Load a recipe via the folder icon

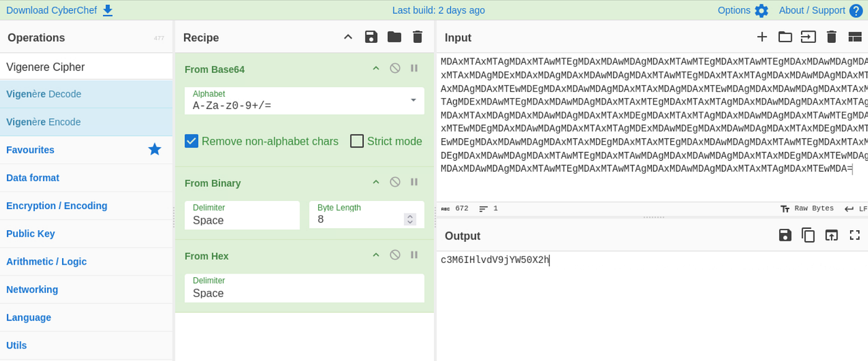(394, 37)
